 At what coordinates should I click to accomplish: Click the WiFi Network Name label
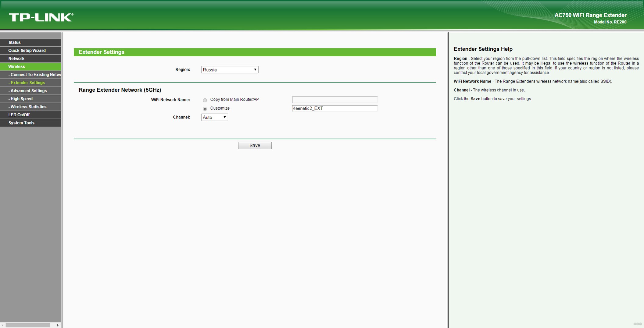[170, 100]
